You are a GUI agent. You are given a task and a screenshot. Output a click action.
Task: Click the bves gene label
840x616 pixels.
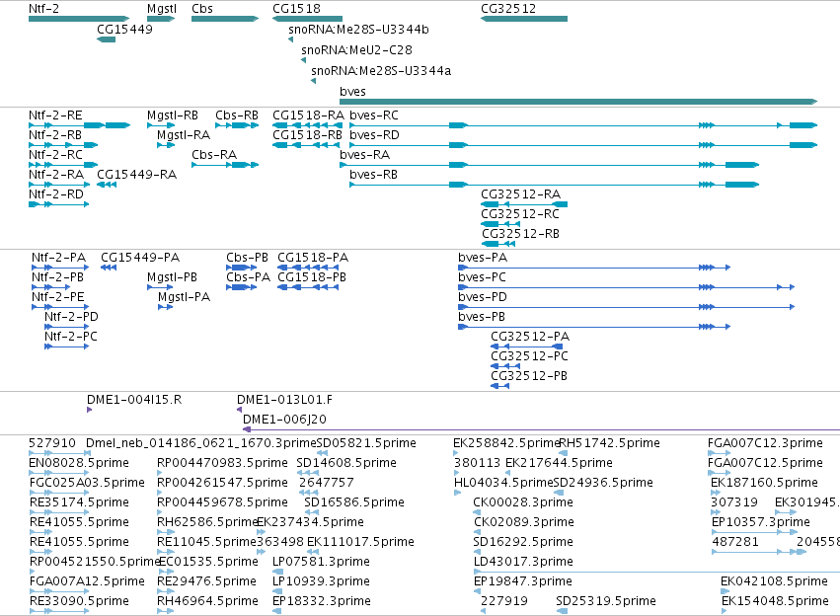(x=352, y=92)
